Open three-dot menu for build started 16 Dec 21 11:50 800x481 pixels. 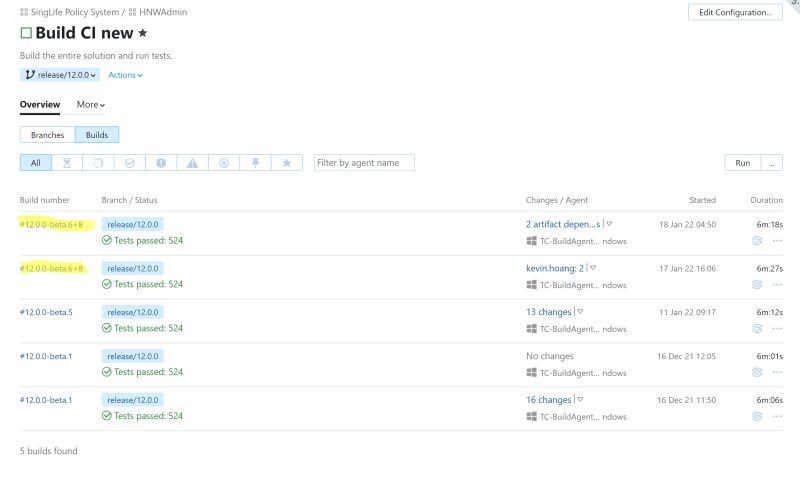[777, 416]
